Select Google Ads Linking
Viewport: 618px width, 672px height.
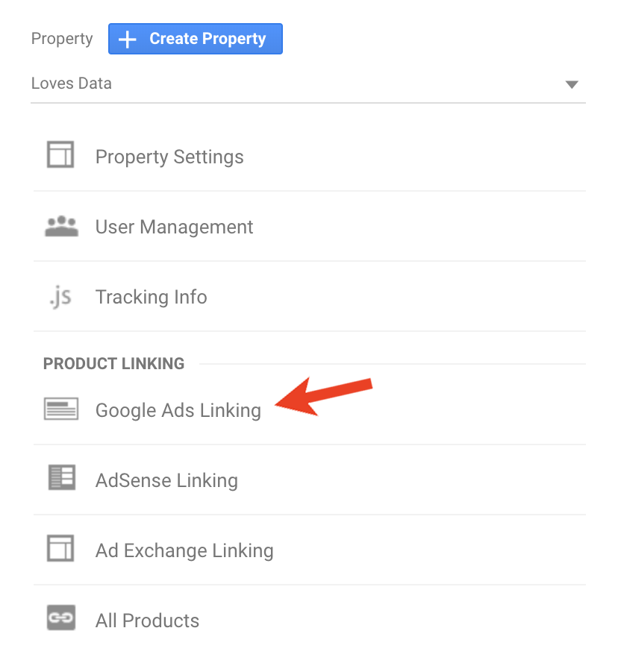pyautogui.click(x=310, y=410)
